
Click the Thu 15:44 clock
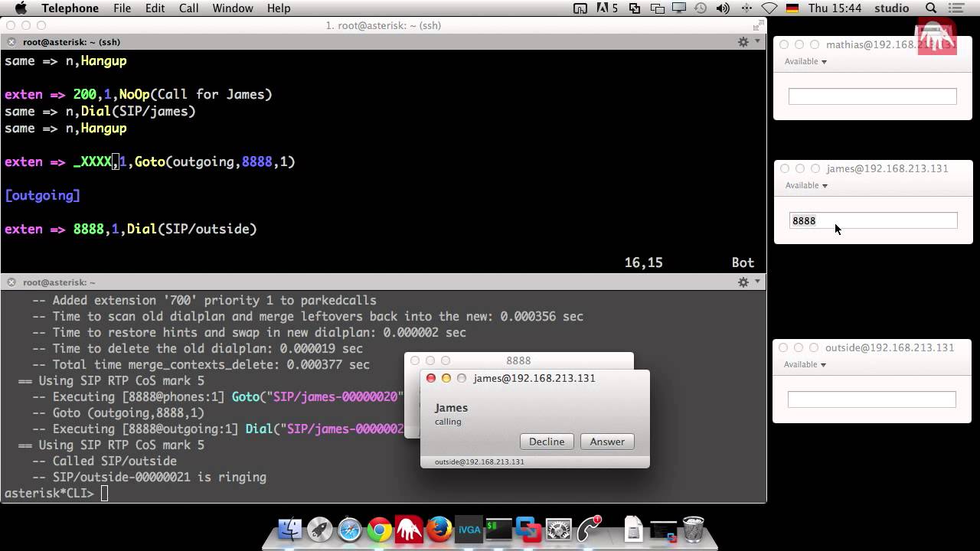[835, 8]
